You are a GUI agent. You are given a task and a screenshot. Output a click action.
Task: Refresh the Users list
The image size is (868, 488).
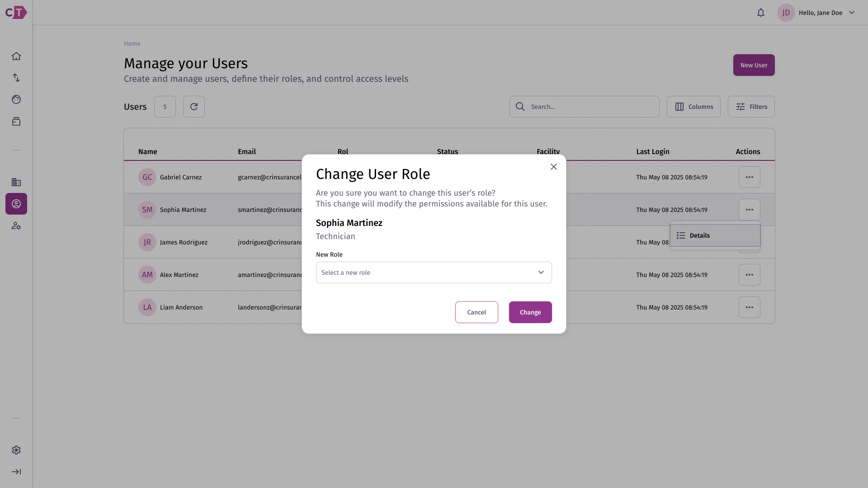click(194, 107)
